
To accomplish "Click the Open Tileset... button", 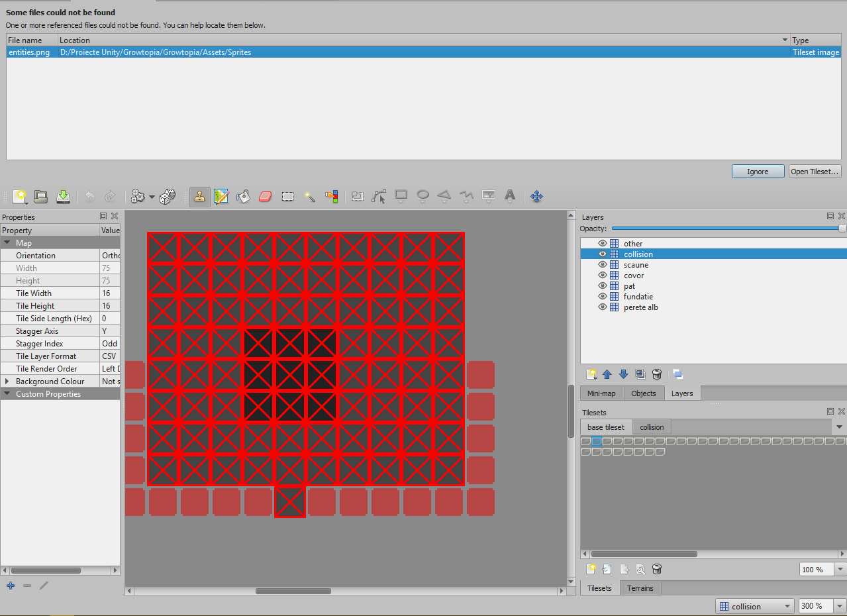I will (x=815, y=172).
